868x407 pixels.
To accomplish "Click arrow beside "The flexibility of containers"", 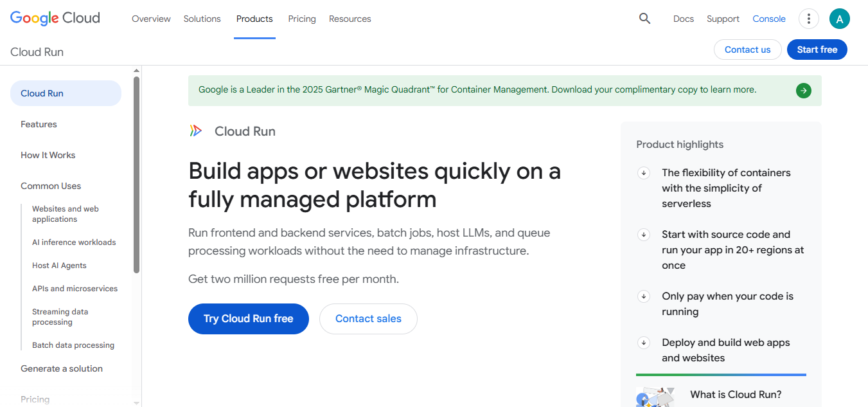I will [x=643, y=173].
